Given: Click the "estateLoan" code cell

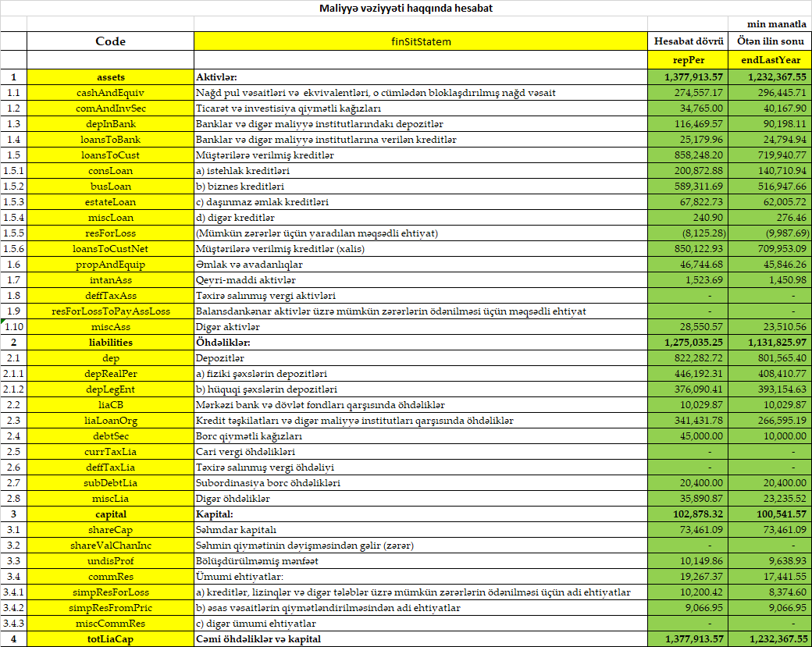Looking at the screenshot, I should click(x=110, y=202).
